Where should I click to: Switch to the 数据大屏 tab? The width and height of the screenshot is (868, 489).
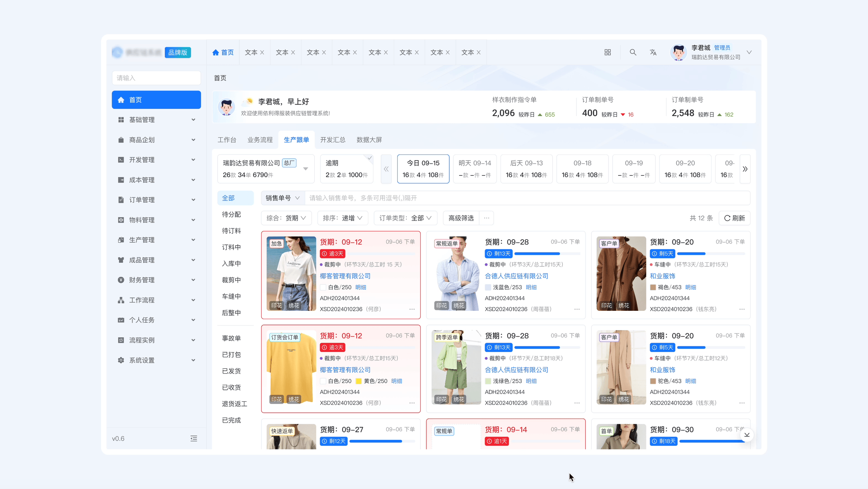[369, 140]
